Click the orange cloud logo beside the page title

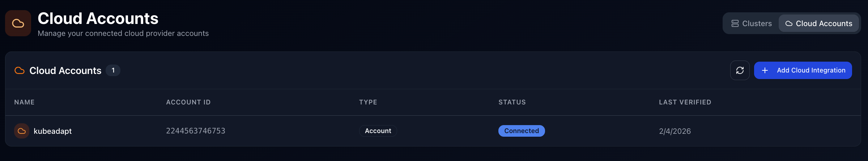tap(18, 23)
